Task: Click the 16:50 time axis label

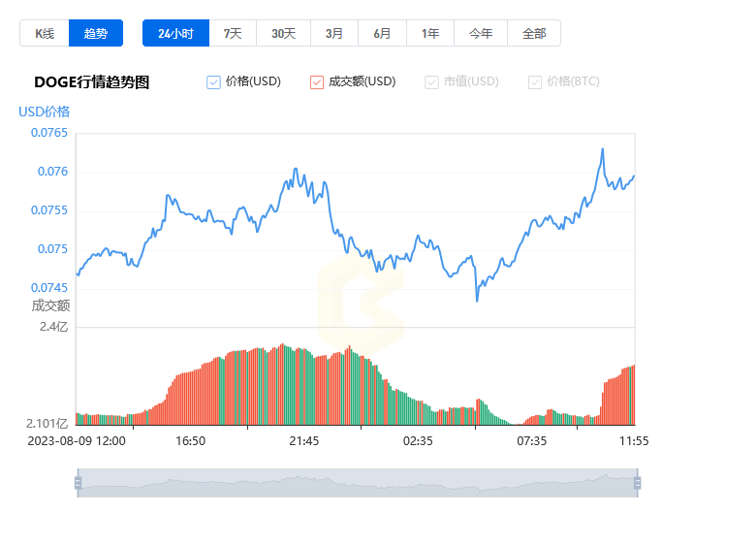Action: click(x=190, y=441)
